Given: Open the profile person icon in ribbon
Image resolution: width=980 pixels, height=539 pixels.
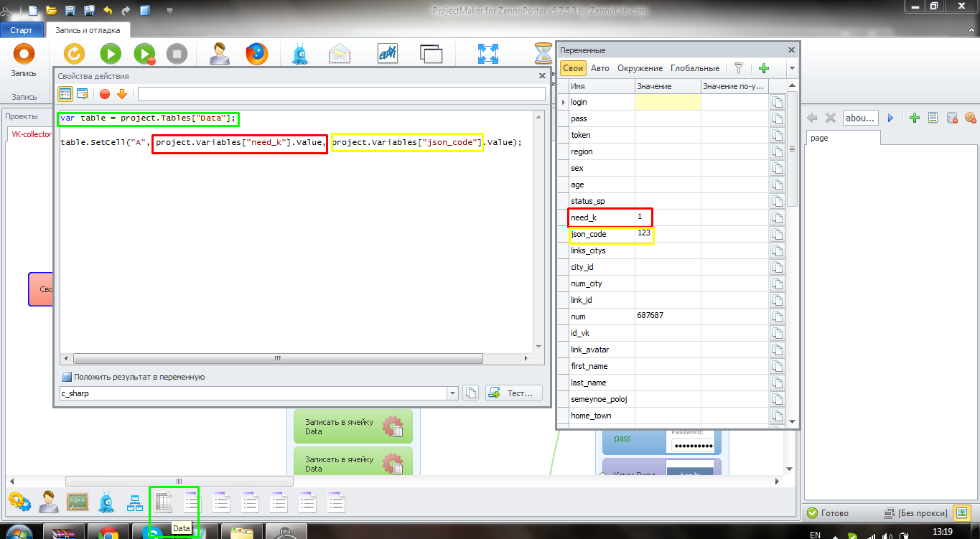Looking at the screenshot, I should (x=220, y=54).
